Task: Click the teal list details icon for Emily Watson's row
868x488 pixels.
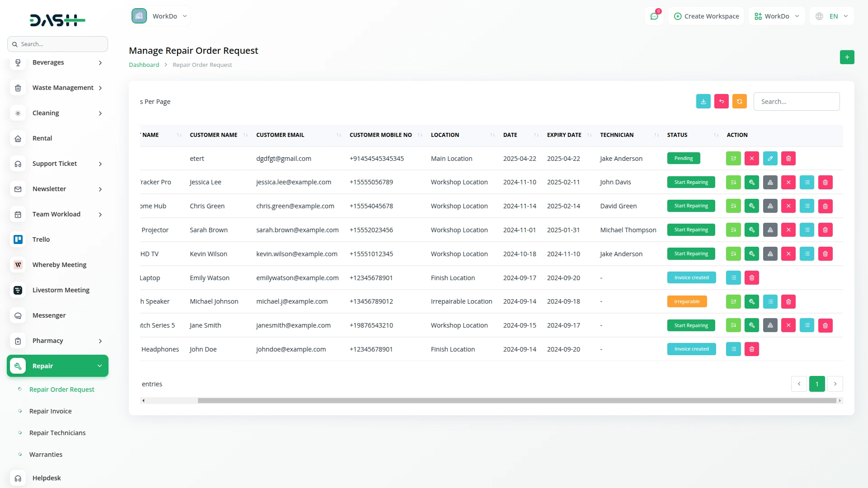Action: (733, 277)
